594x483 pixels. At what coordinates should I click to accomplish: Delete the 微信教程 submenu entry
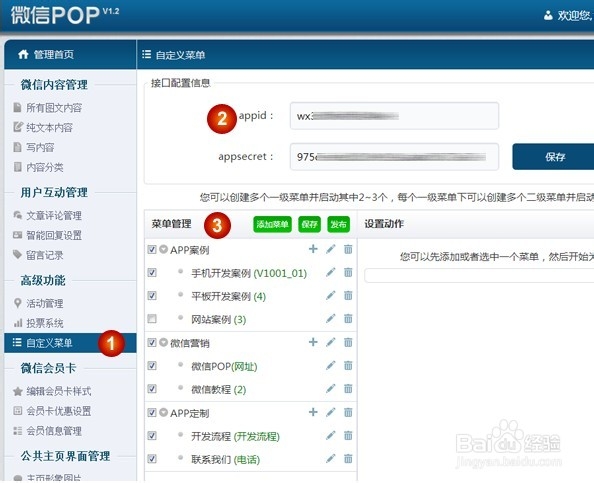[x=348, y=389]
